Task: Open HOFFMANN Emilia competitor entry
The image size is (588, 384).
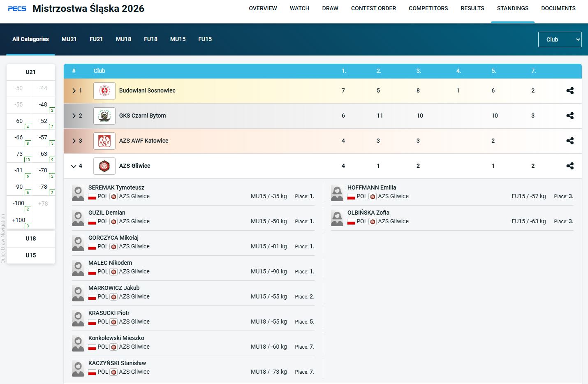Action: pos(372,187)
